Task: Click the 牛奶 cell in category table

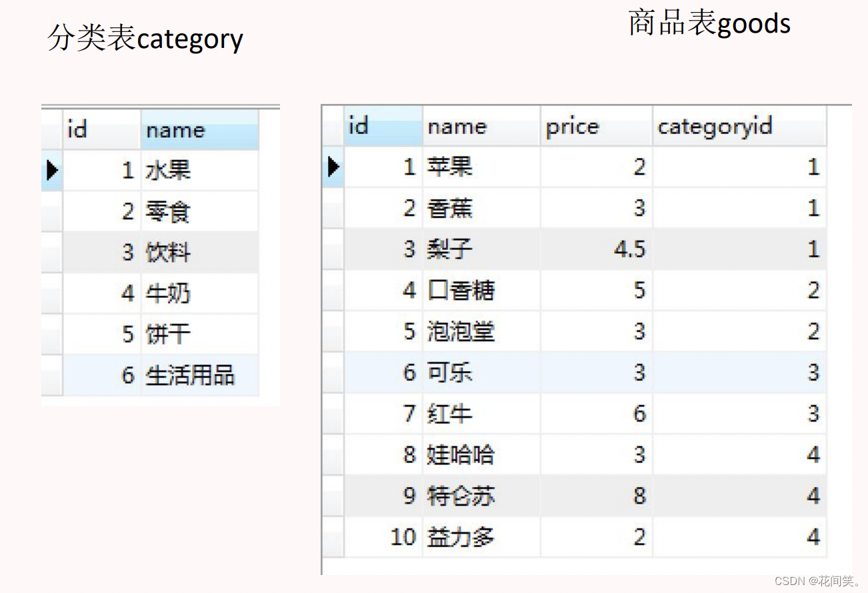Action: click(200, 293)
